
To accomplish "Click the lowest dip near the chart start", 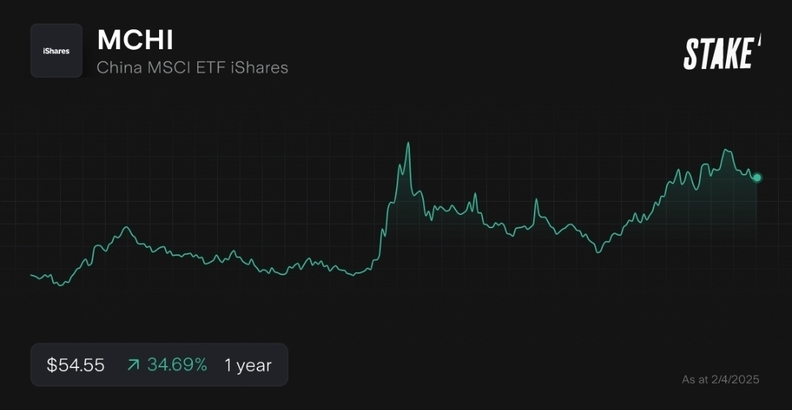I will (x=62, y=285).
